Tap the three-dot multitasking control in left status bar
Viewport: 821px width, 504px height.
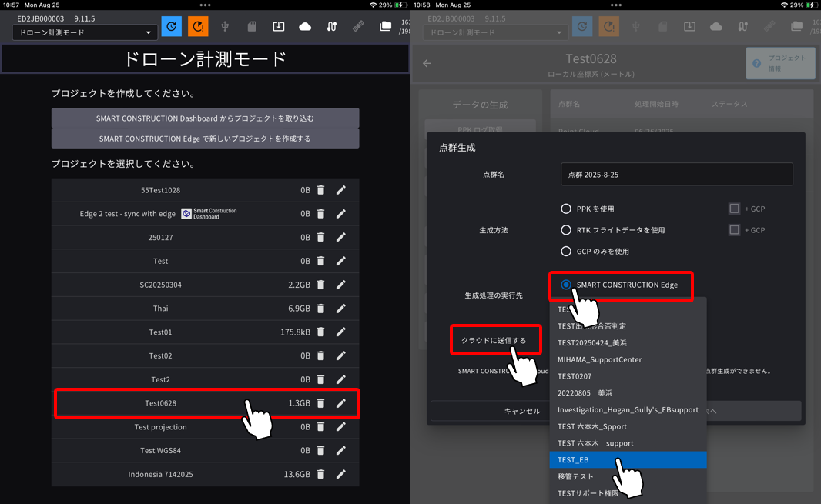click(205, 5)
